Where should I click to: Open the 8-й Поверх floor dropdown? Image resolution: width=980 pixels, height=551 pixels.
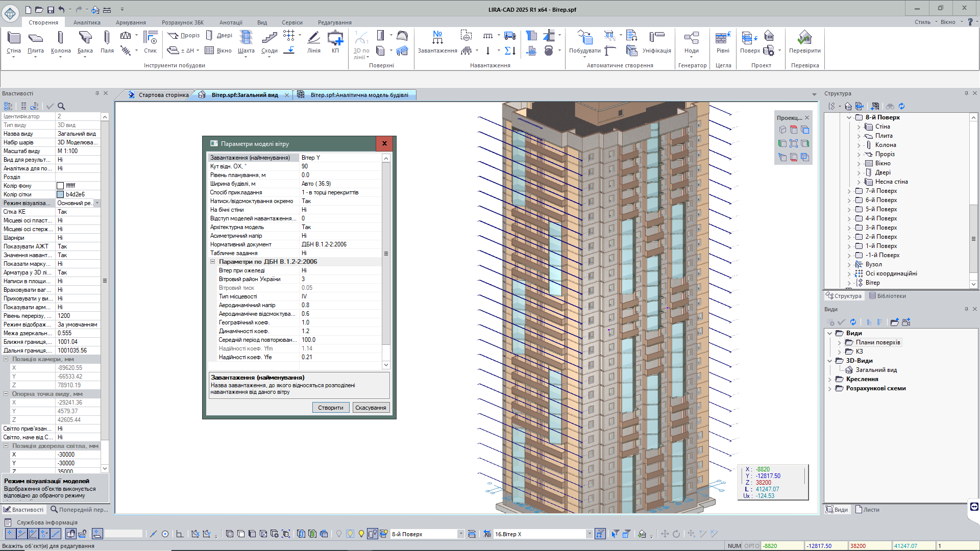(x=460, y=534)
